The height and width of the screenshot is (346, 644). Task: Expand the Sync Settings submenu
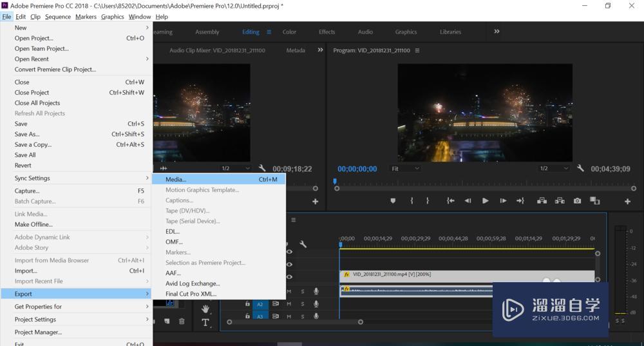tap(77, 178)
